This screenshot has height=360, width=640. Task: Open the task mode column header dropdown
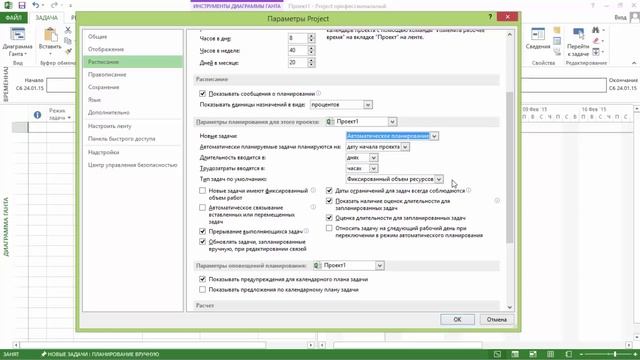69,118
